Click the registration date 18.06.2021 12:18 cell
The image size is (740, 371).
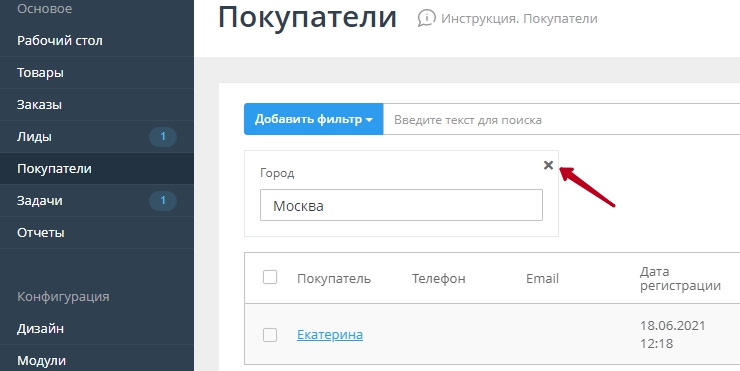coord(673,335)
